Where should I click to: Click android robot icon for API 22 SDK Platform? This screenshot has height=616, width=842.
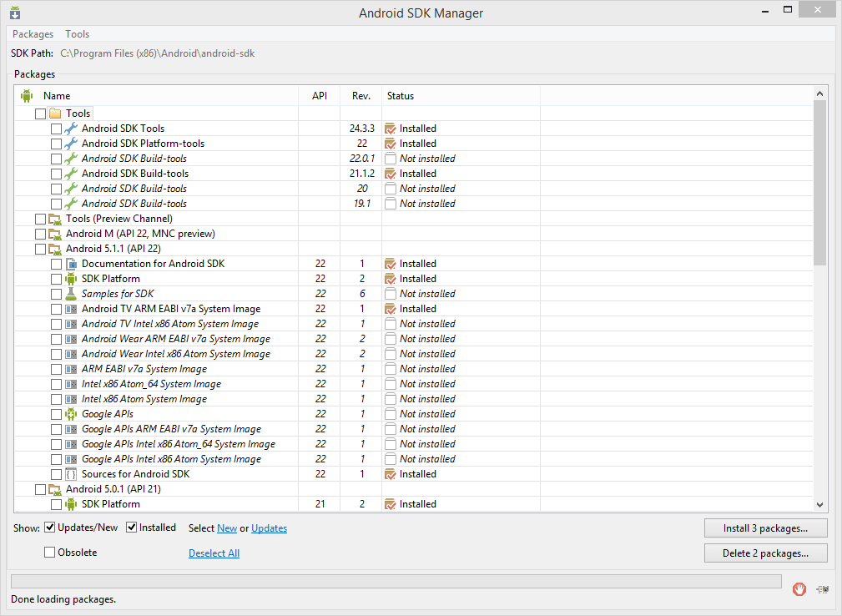coord(71,279)
